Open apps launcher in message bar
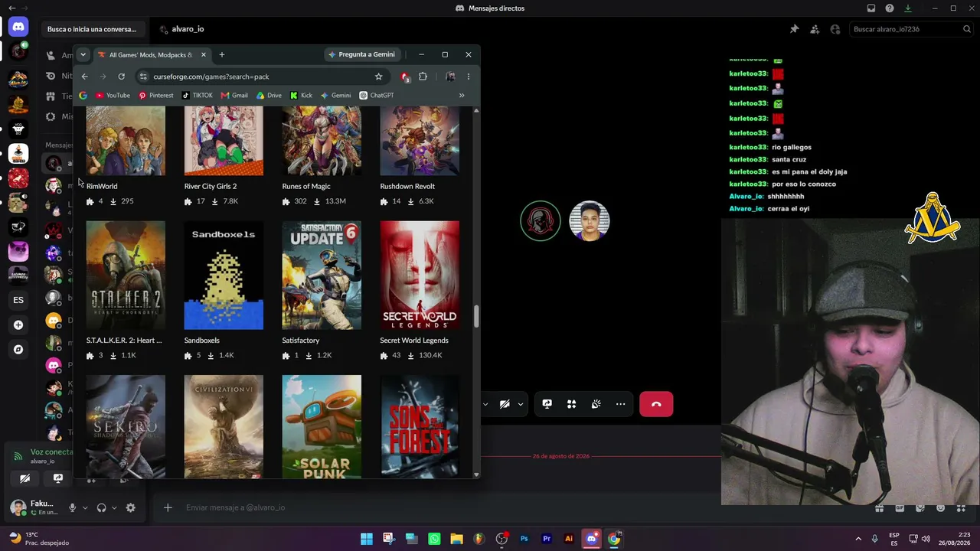 pyautogui.click(x=962, y=508)
